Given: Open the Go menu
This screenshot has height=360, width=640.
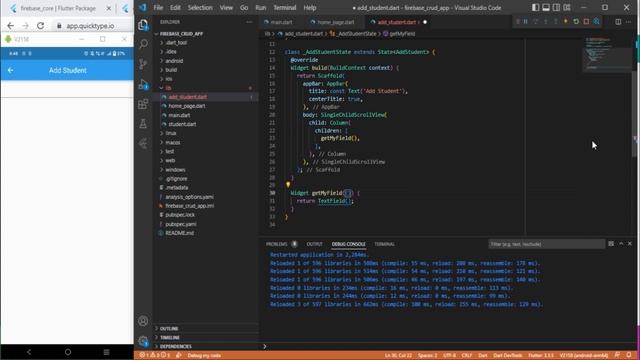Looking at the screenshot, I should click(244, 8).
